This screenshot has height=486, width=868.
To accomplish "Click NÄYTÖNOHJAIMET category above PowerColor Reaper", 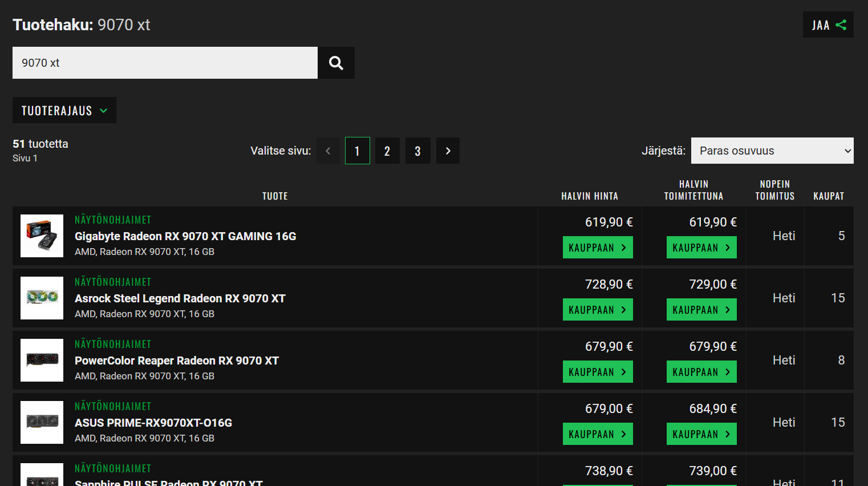I will (113, 344).
